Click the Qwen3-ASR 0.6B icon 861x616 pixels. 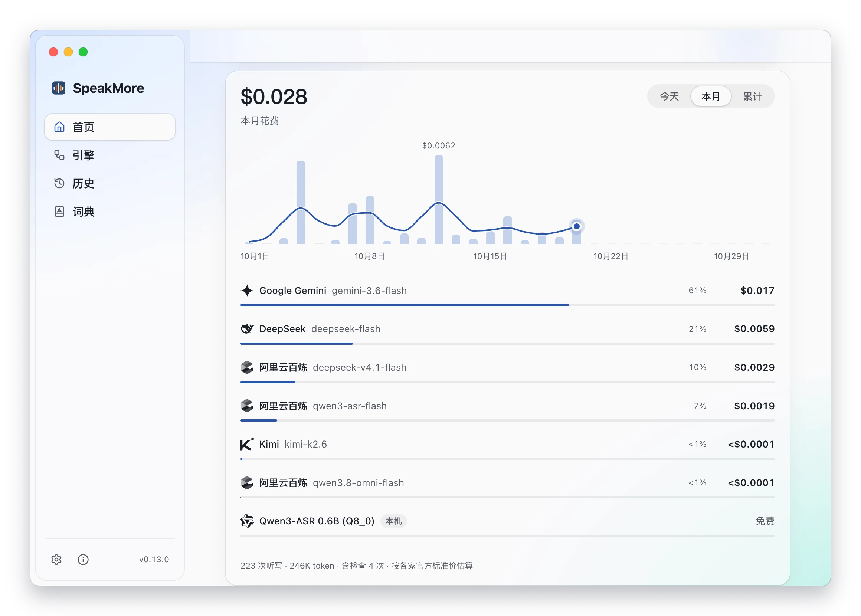click(x=247, y=521)
